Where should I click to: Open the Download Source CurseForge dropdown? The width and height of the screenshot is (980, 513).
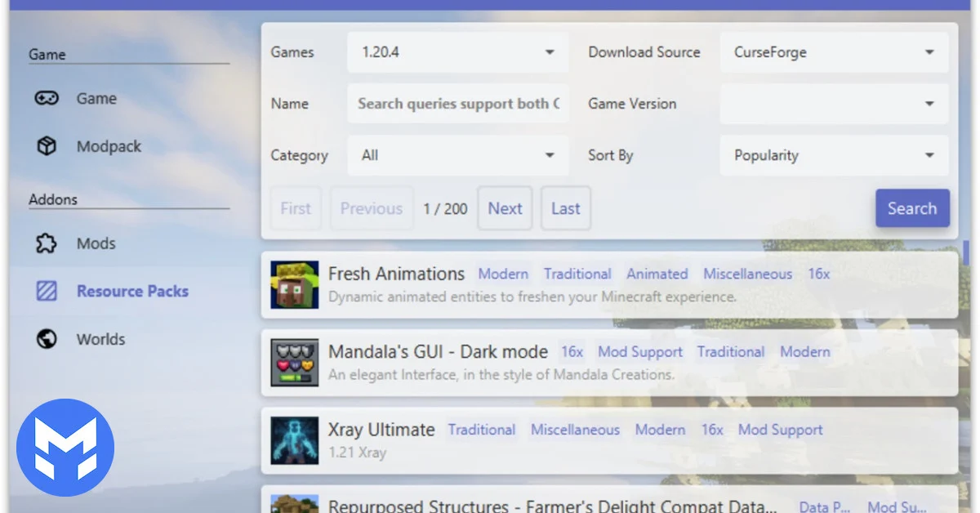tap(834, 52)
